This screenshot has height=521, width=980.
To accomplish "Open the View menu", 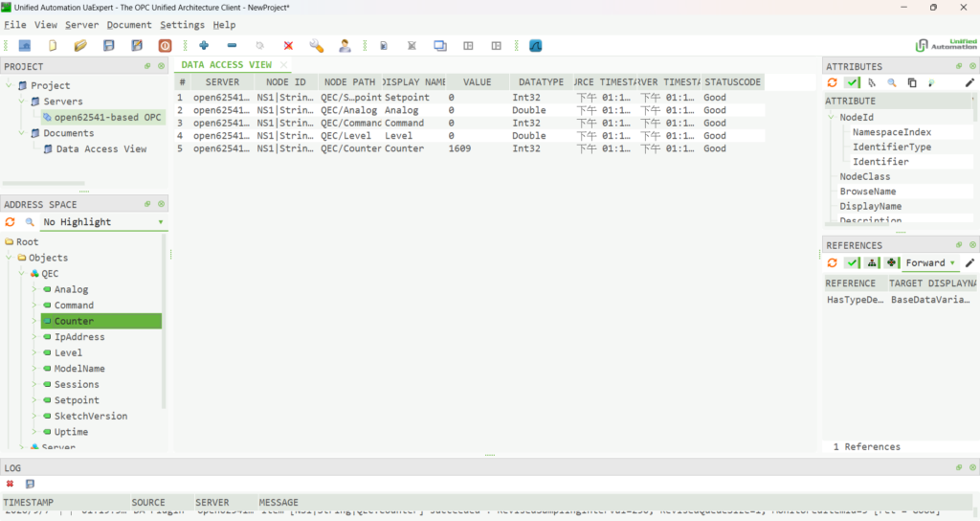I will (46, 25).
